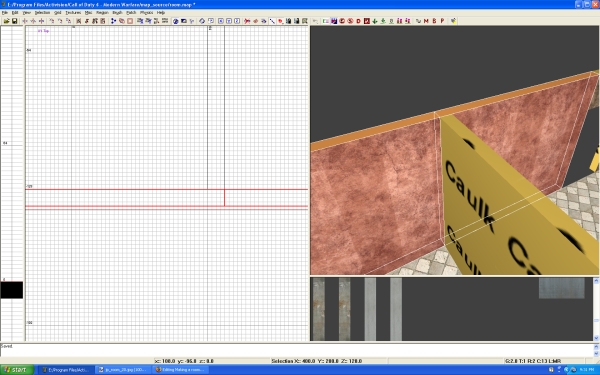Toggle the X axis lock button
Viewport: 600px width, 375px height.
point(220,21)
